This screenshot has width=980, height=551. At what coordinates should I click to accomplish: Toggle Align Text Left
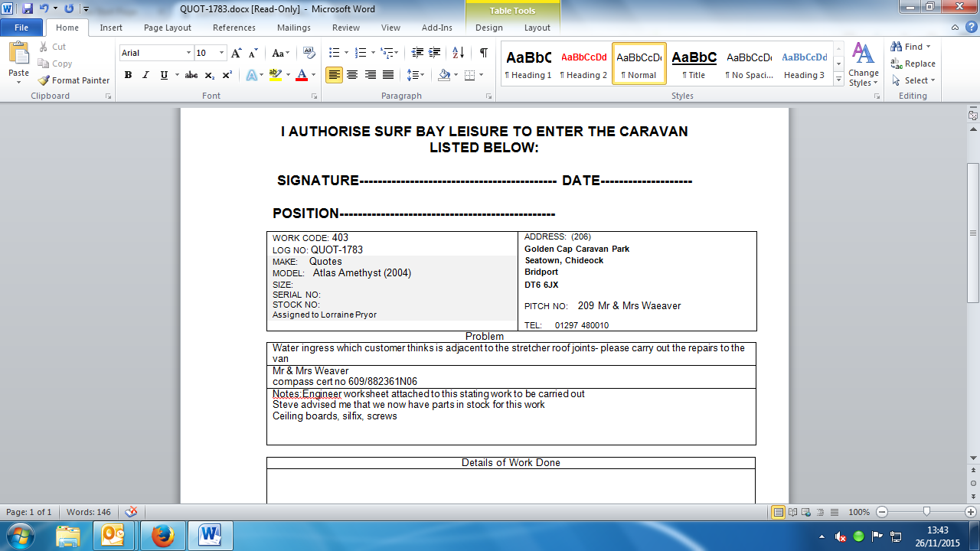tap(334, 75)
